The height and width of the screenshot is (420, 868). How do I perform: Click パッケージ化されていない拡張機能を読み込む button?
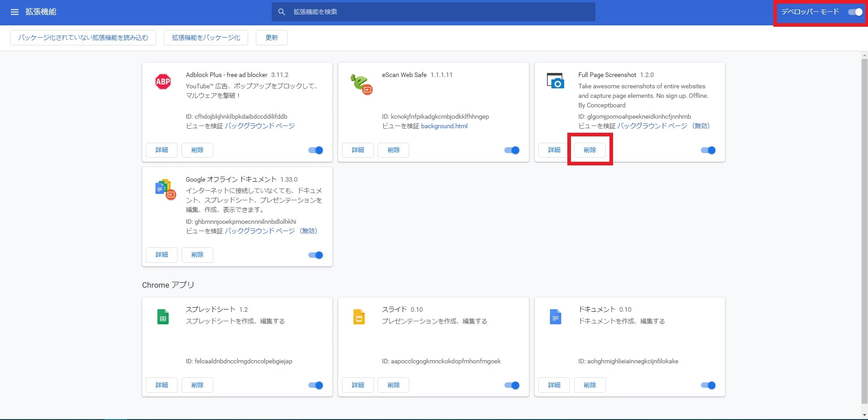[x=83, y=38]
